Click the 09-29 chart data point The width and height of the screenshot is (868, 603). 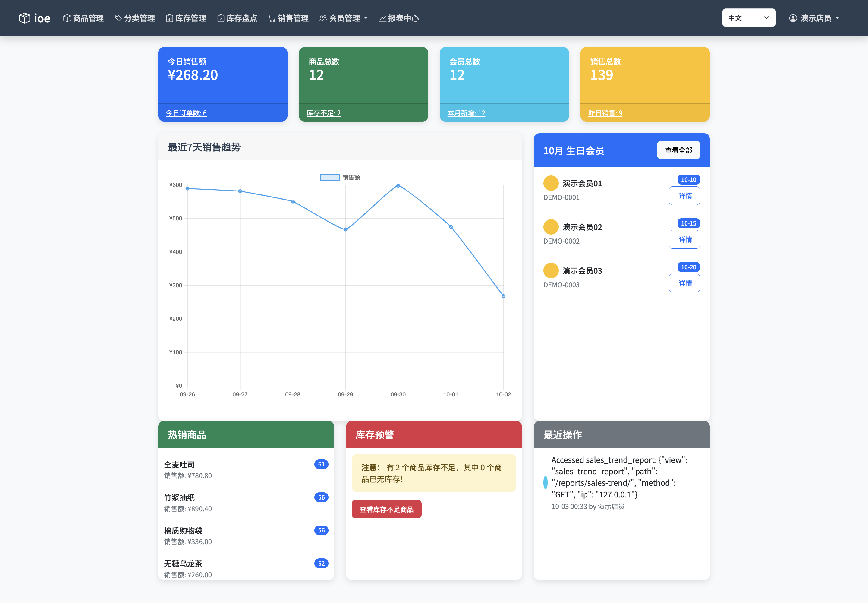tap(345, 229)
